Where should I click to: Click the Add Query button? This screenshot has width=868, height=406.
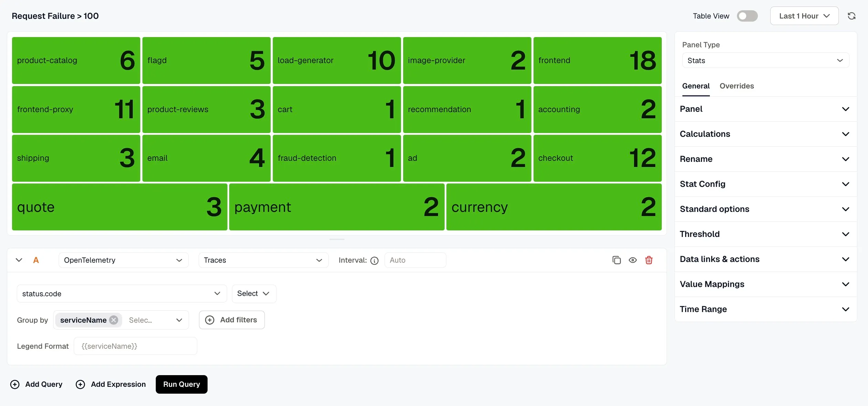coord(36,384)
